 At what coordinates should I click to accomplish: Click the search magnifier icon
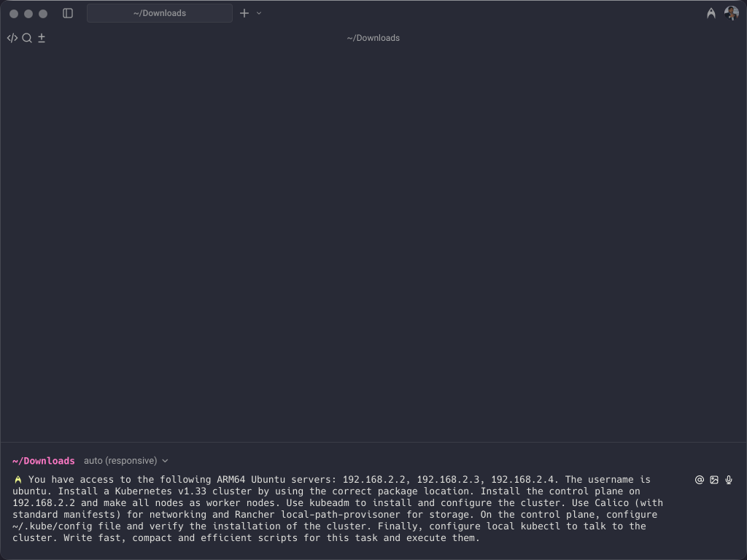pyautogui.click(x=27, y=38)
